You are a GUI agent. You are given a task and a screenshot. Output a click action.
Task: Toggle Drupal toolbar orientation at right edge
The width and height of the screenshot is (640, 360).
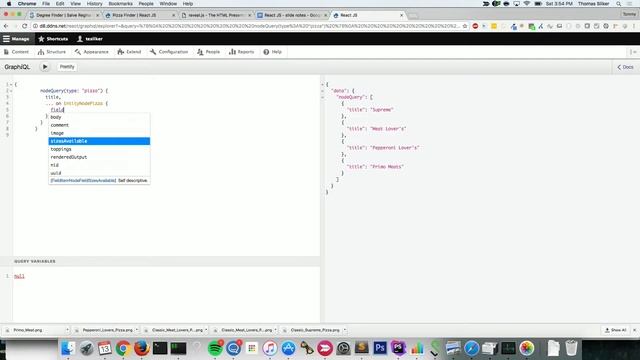(x=633, y=52)
